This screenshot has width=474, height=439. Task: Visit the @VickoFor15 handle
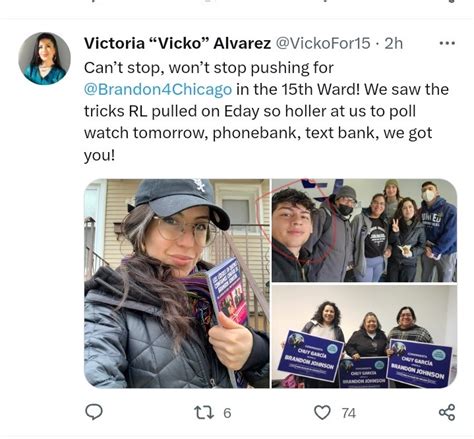tap(324, 43)
